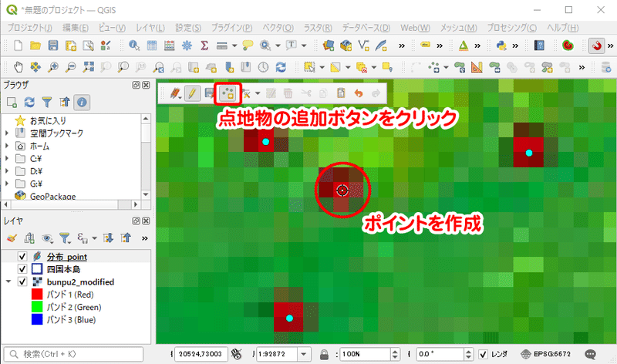The width and height of the screenshot is (617, 364).
Task: Activate the Pan Map hand tool
Action: click(x=18, y=67)
